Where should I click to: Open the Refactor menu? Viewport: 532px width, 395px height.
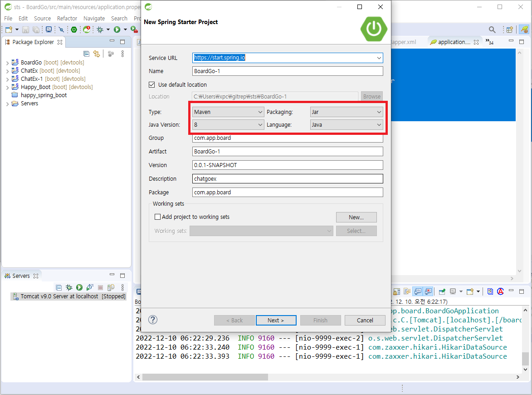point(67,18)
